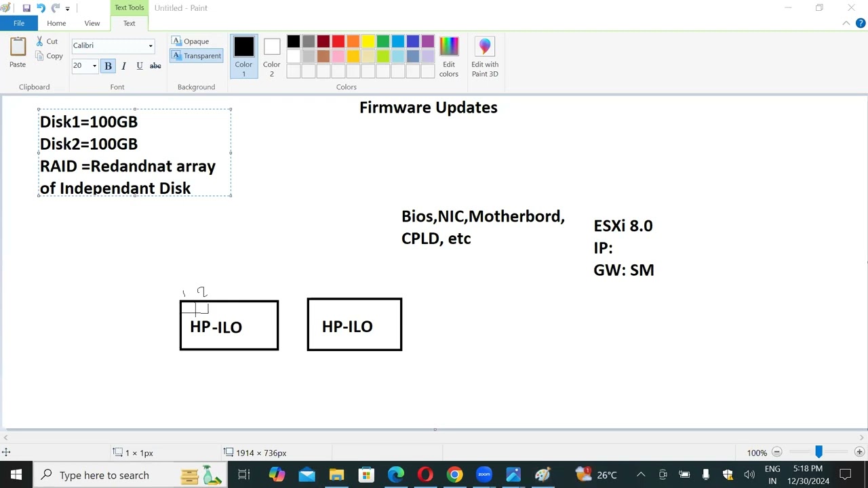Undo the last action via title bar arrow
The height and width of the screenshot is (488, 868).
(x=41, y=8)
